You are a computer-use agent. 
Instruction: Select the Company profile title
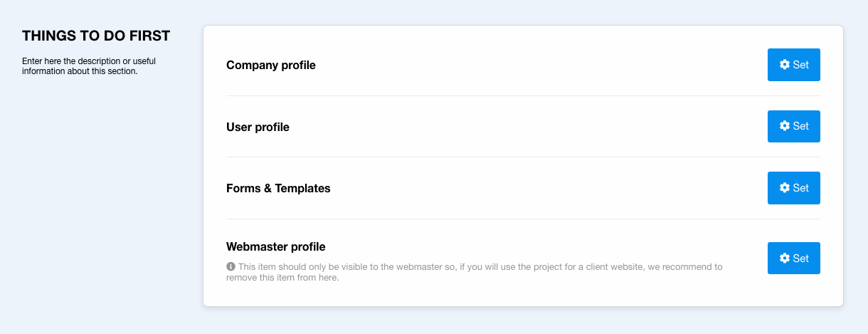[271, 66]
